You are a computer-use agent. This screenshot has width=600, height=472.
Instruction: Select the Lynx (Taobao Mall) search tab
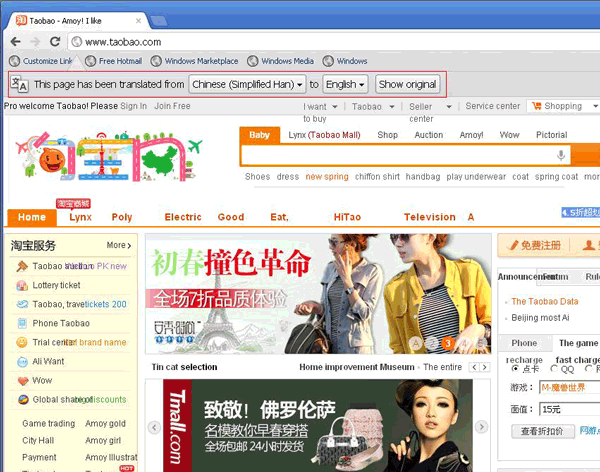pos(324,135)
